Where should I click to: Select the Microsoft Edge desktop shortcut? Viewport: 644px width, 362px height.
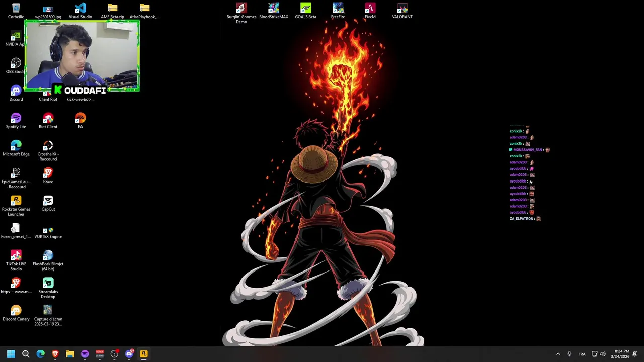[16, 149]
